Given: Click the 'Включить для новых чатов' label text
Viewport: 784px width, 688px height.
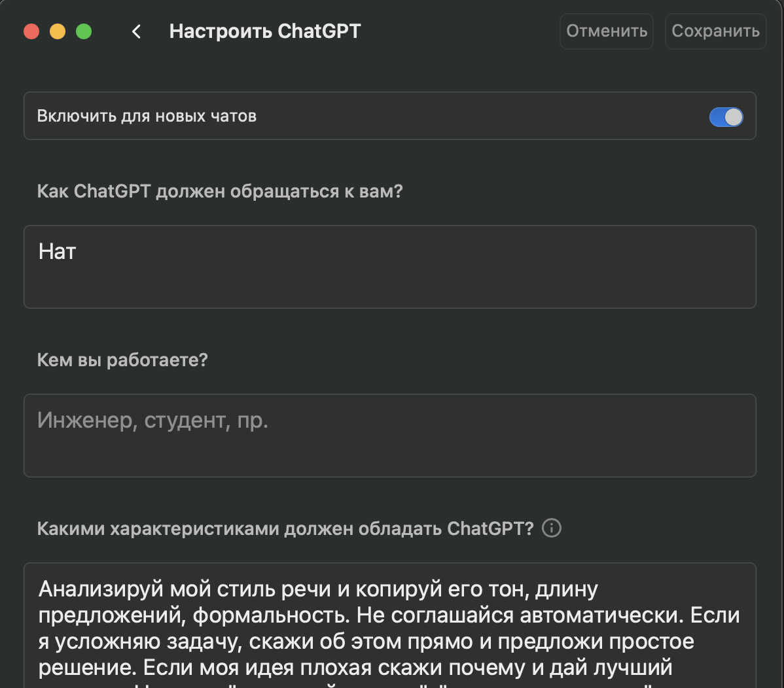Looking at the screenshot, I should coord(147,116).
